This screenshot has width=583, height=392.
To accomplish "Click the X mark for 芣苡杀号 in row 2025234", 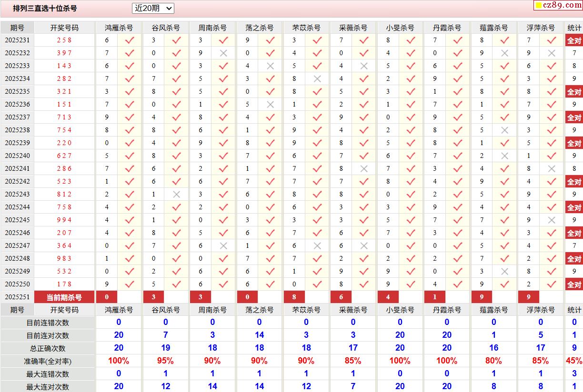I will [317, 79].
